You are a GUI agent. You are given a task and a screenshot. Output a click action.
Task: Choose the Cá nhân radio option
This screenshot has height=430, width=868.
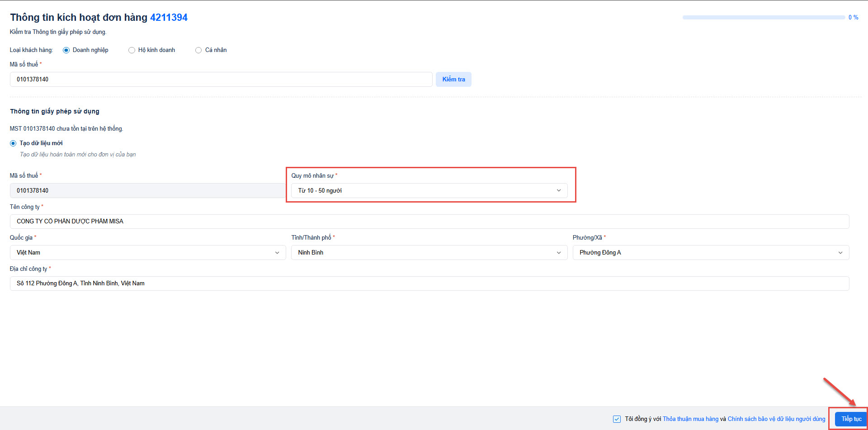(x=198, y=50)
